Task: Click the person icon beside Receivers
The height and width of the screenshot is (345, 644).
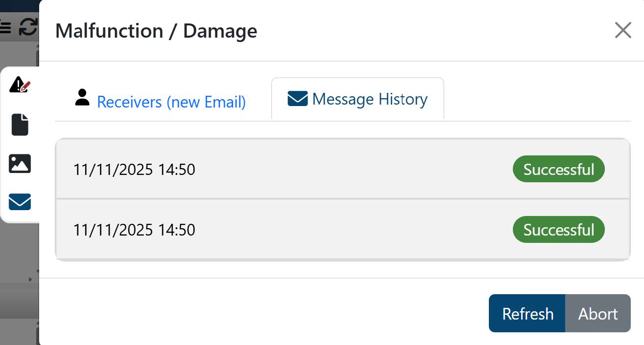Action: 82,97
